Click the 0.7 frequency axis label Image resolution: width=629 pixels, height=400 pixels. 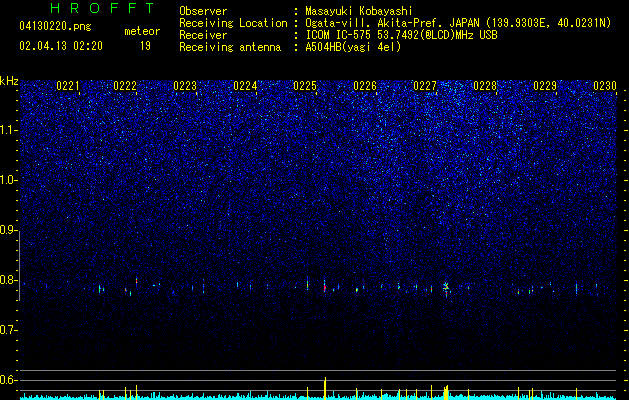coord(8,330)
